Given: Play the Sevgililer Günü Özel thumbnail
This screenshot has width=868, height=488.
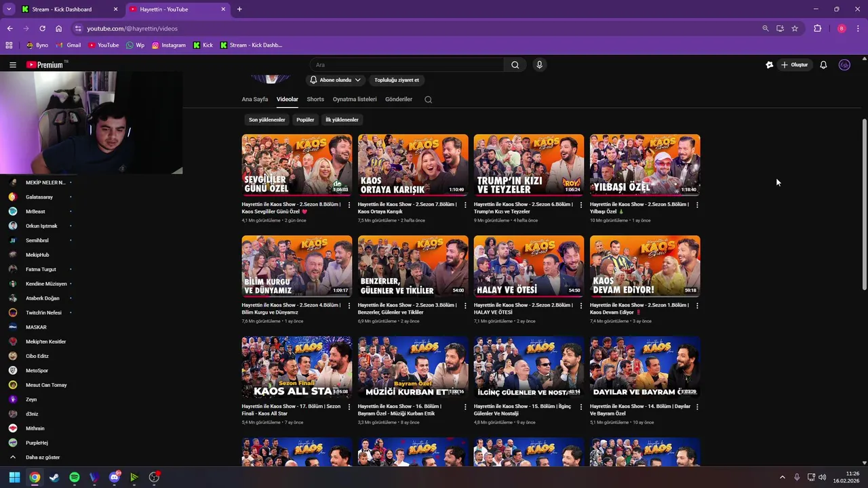Looking at the screenshot, I should [297, 165].
